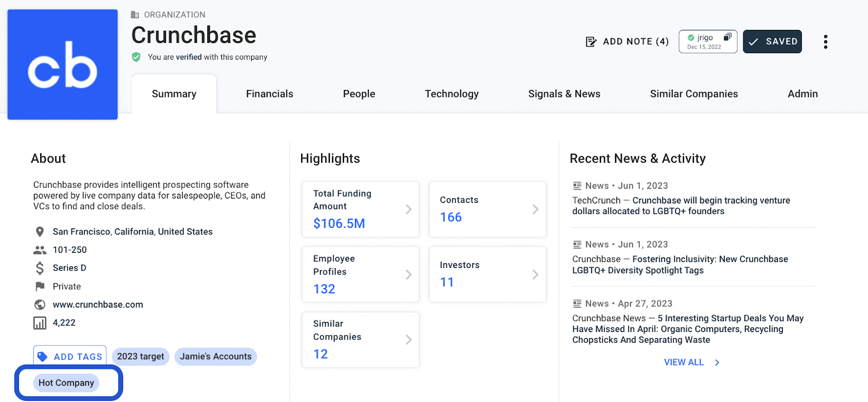Switch to the Financials tab

pyautogui.click(x=270, y=94)
